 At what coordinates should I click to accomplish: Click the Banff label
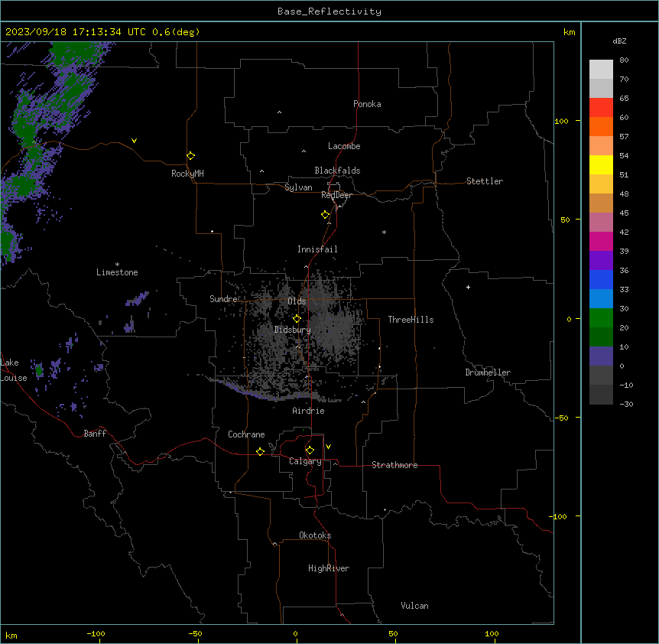pos(95,434)
